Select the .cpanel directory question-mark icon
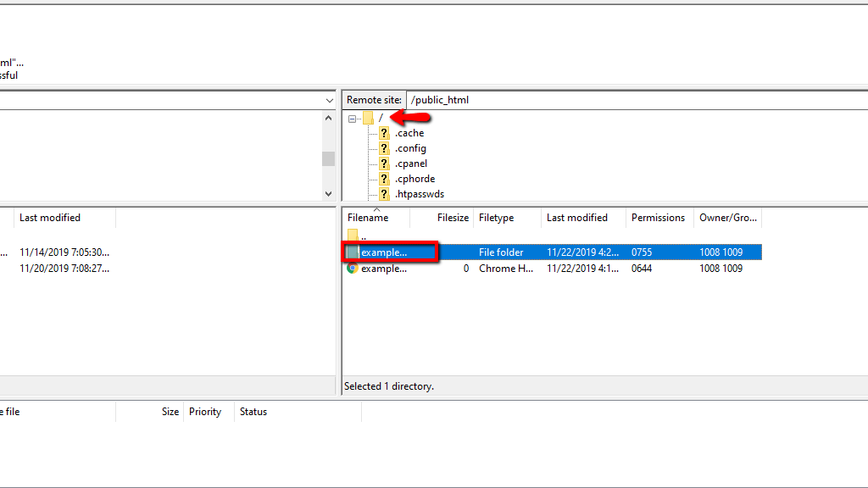 click(384, 164)
